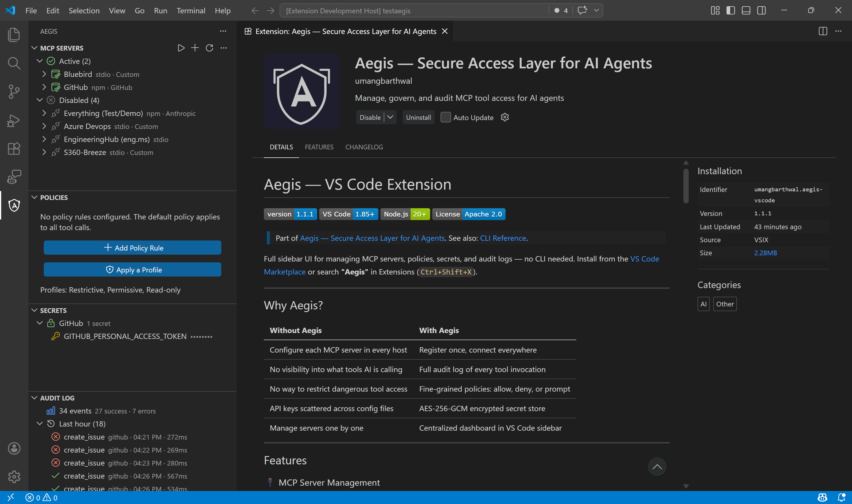852x504 pixels.
Task: Open errors and warnings in status bar
Action: (41, 497)
